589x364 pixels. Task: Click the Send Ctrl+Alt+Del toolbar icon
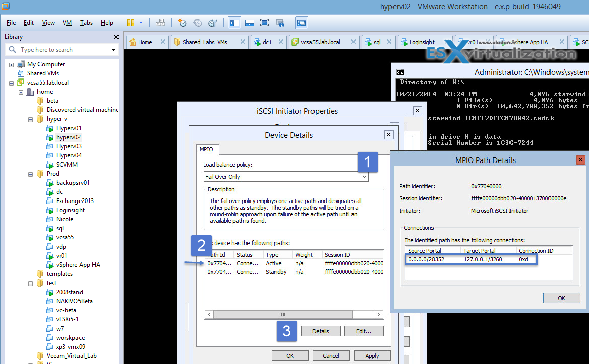161,23
